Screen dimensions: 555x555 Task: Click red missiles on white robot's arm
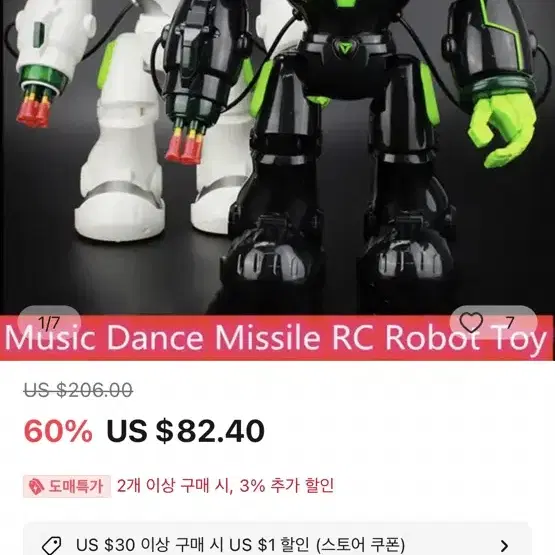point(34,106)
